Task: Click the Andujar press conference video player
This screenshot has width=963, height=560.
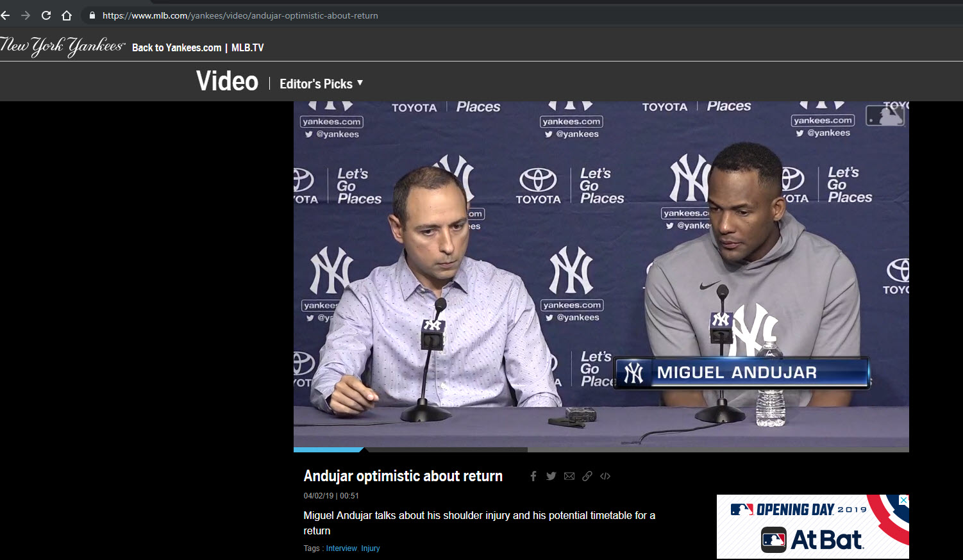Action: tap(601, 274)
